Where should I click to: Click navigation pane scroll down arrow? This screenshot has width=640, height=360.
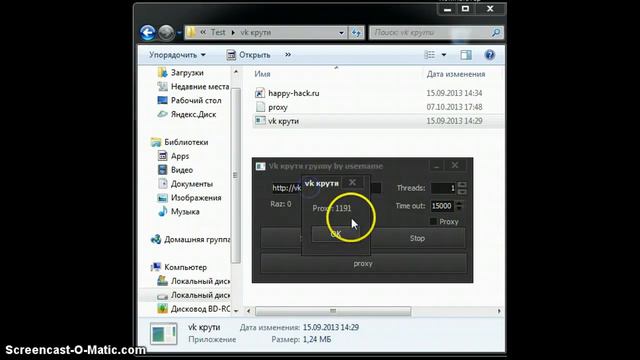[236, 311]
